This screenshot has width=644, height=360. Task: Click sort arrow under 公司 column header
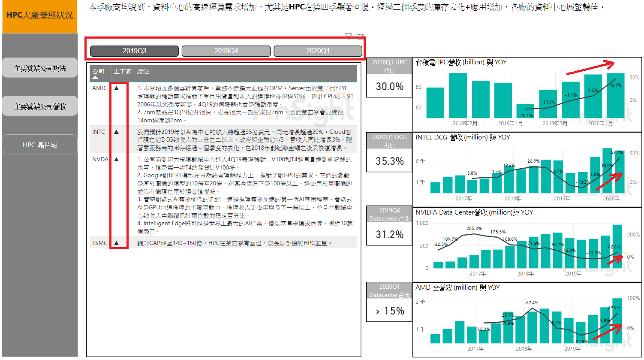click(x=95, y=78)
